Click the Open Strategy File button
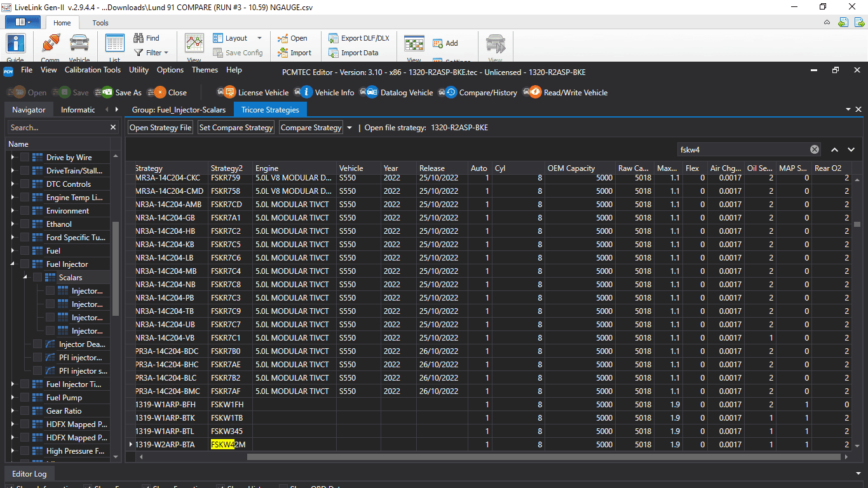The height and width of the screenshot is (488, 868). point(160,128)
